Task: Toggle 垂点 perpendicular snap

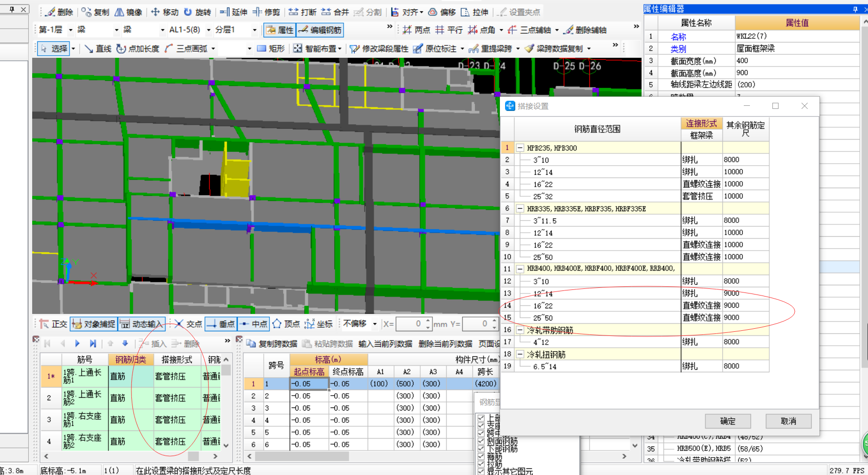Action: pos(221,324)
